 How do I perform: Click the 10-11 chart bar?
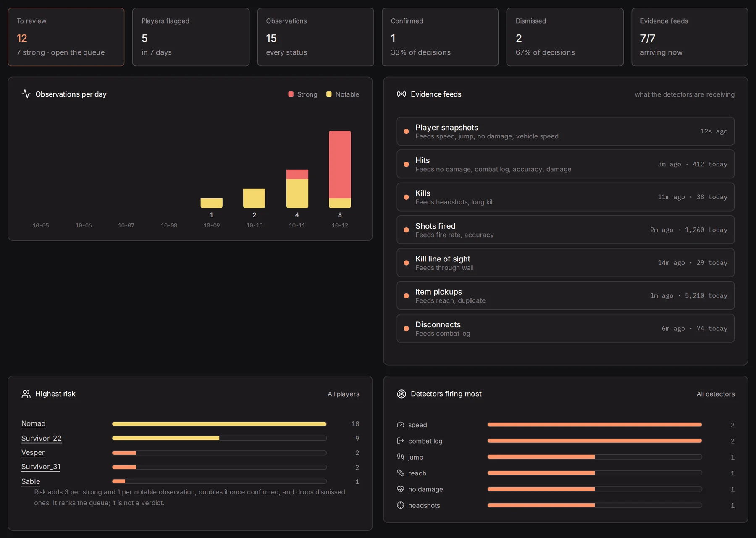[x=297, y=188]
